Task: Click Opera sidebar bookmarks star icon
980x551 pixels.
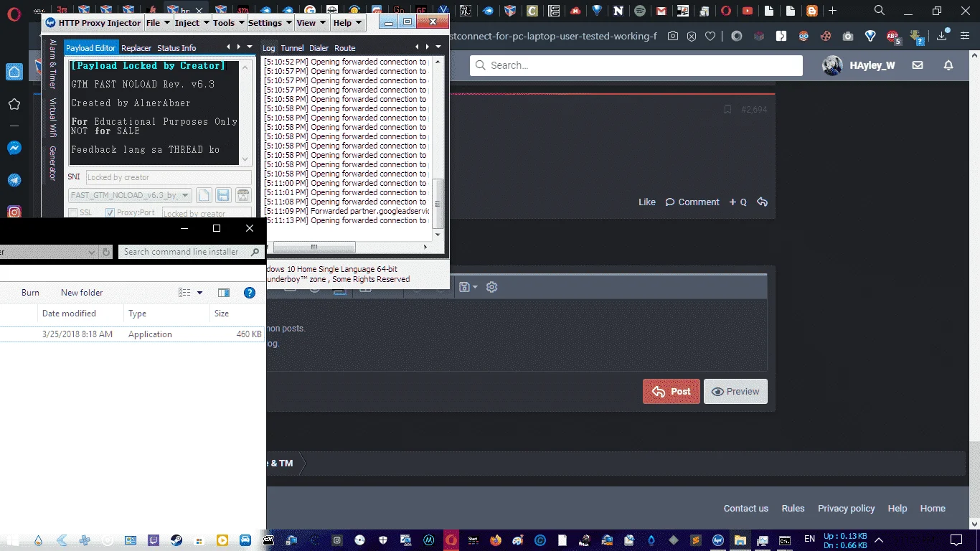Action: point(14,105)
